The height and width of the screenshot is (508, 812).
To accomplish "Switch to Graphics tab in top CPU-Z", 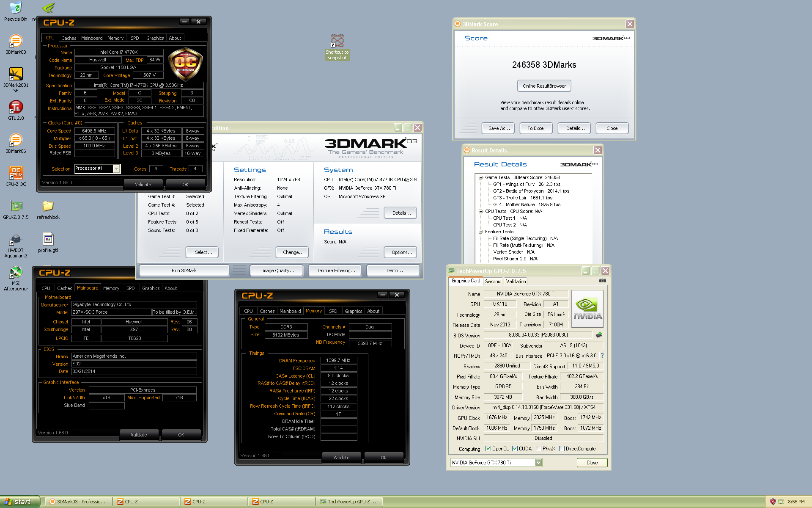I will [155, 38].
